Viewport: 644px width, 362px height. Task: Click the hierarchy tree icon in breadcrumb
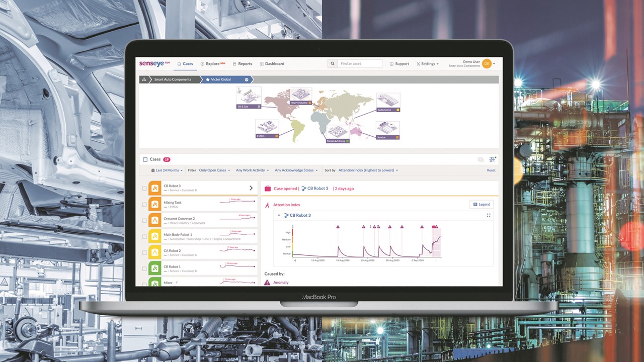coord(144,79)
